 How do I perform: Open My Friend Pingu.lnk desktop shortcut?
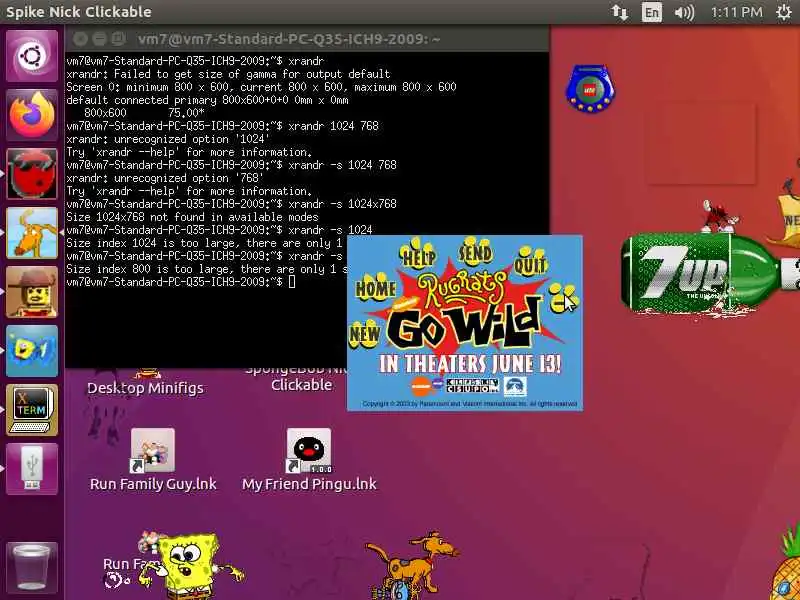click(x=309, y=460)
